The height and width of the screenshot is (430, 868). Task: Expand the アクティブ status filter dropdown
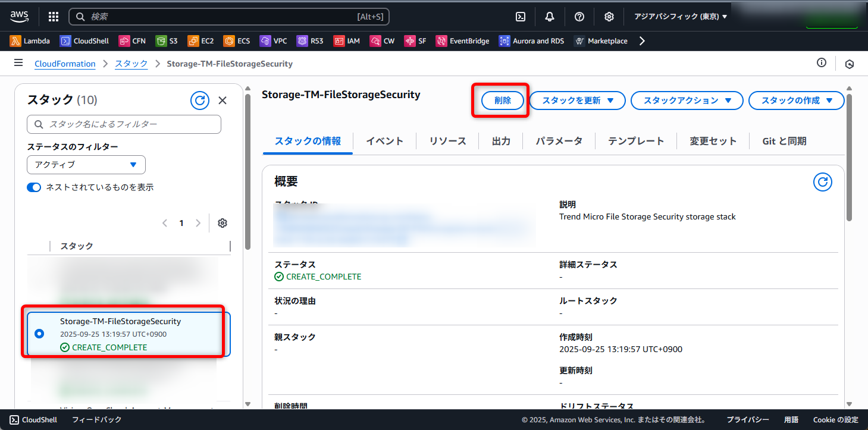click(x=86, y=165)
